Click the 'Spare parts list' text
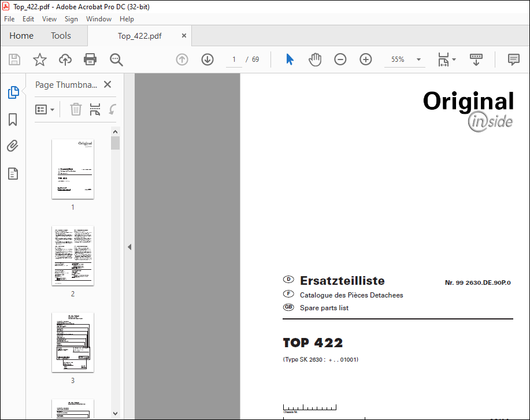 [324, 308]
